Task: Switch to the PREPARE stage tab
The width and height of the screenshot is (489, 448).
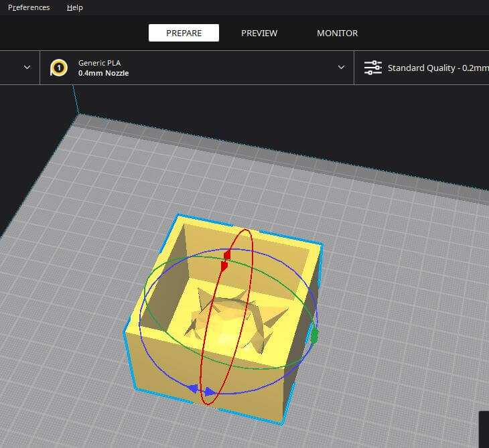Action: [184, 33]
